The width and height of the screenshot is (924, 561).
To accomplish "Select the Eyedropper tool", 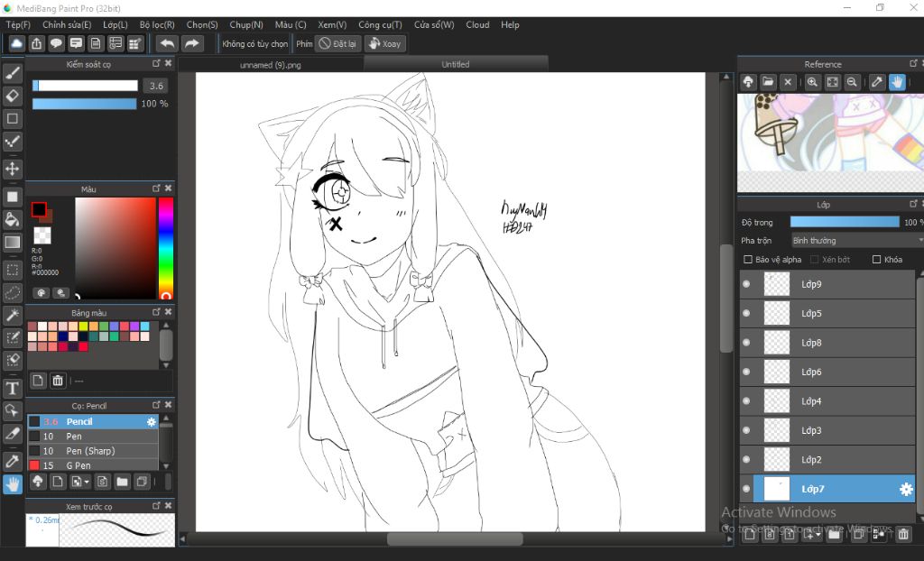I will click(13, 462).
